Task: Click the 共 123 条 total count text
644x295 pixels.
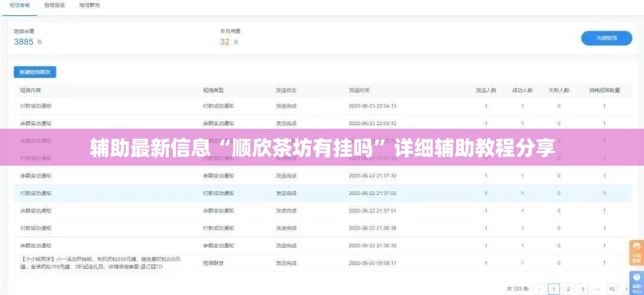Action: (x=518, y=289)
